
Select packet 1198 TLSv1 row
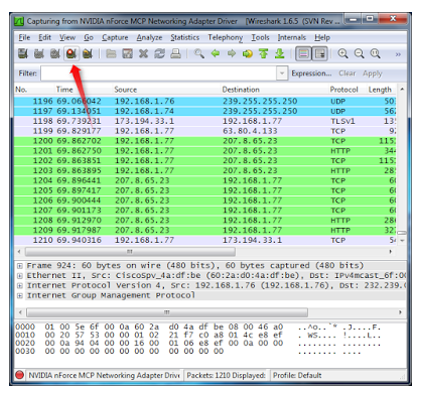pyautogui.click(x=206, y=121)
